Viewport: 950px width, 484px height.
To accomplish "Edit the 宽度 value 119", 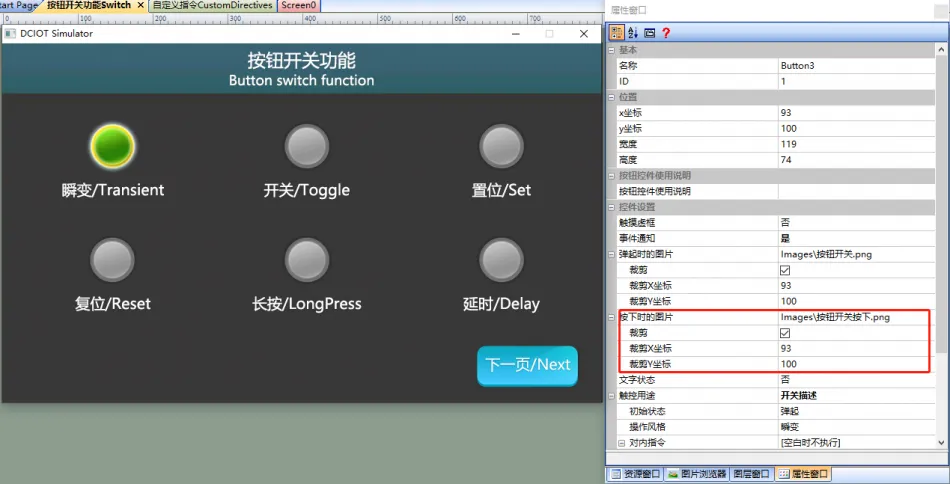I will pyautogui.click(x=857, y=144).
